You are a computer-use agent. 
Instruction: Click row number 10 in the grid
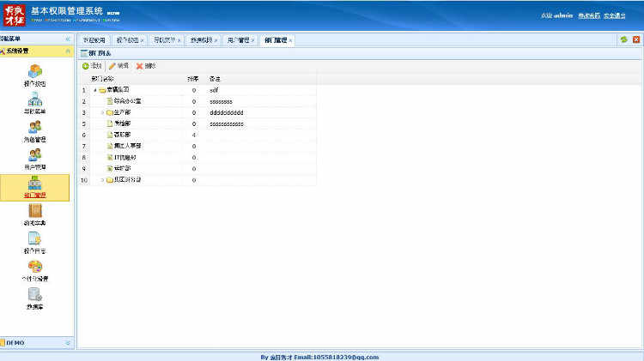point(84,180)
